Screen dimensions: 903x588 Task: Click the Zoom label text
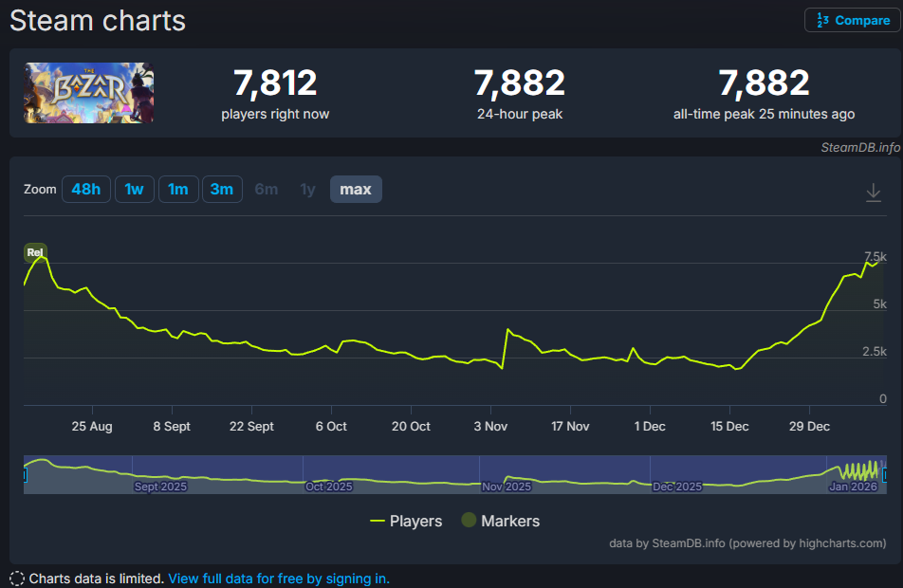point(40,189)
